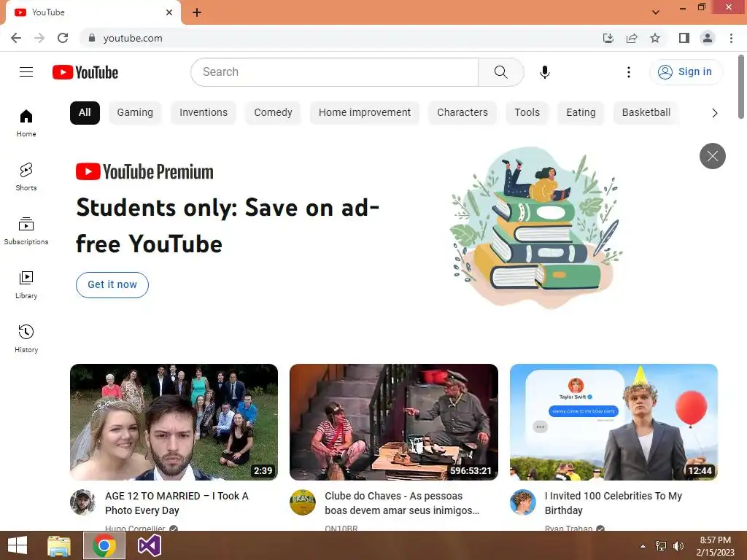The height and width of the screenshot is (560, 747).
Task: Select the All filter chip
Action: tap(85, 113)
